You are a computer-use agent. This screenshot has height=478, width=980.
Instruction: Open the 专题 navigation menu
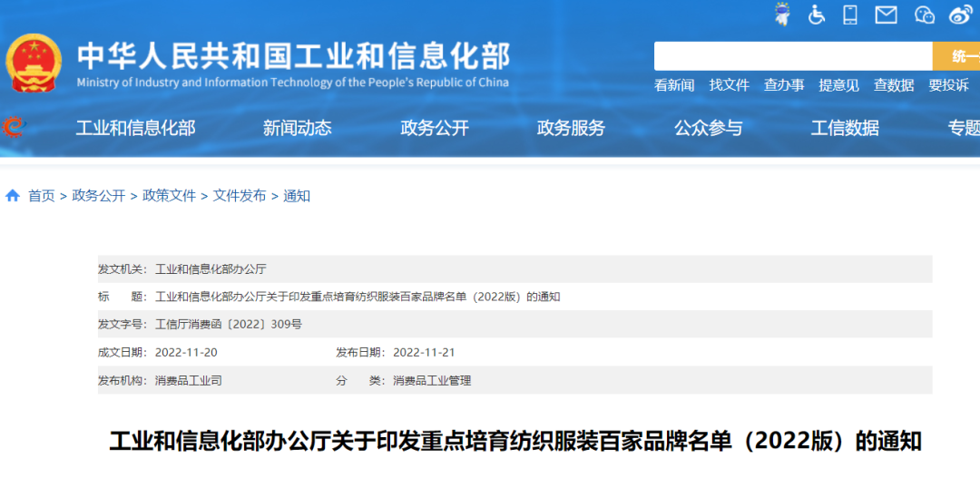pos(964,128)
